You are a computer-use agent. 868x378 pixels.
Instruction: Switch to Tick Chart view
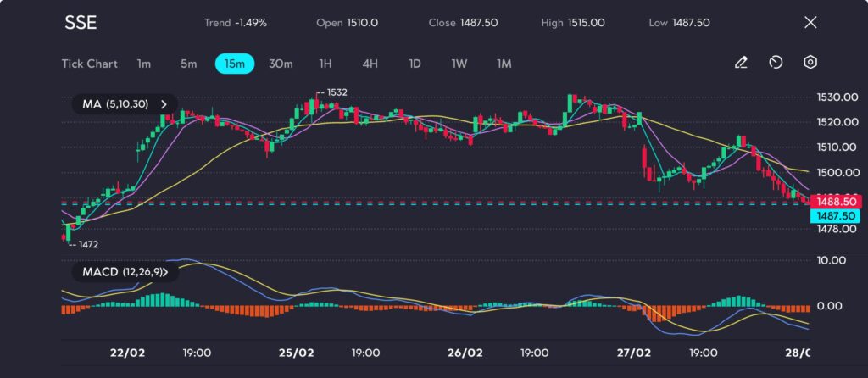(89, 64)
